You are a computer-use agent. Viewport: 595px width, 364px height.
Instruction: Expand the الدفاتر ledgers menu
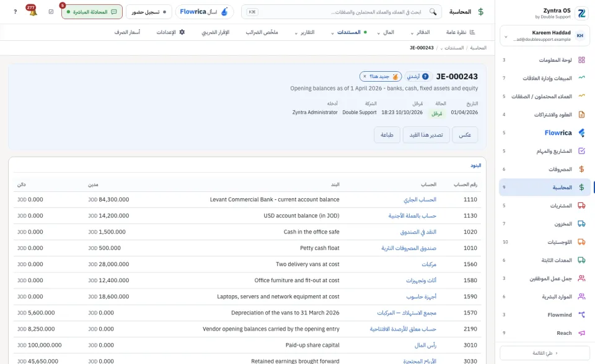420,32
